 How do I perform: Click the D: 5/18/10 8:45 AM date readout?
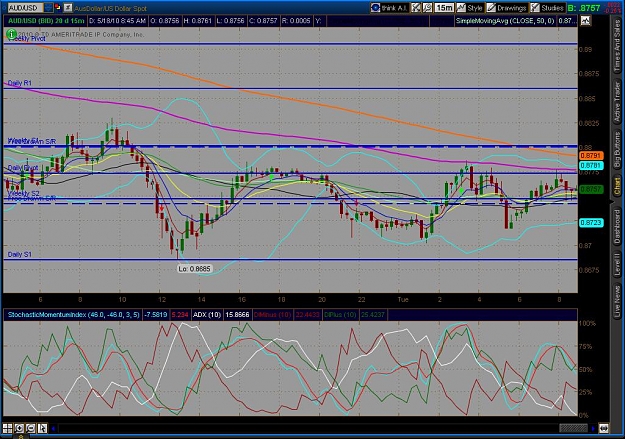(118, 21)
